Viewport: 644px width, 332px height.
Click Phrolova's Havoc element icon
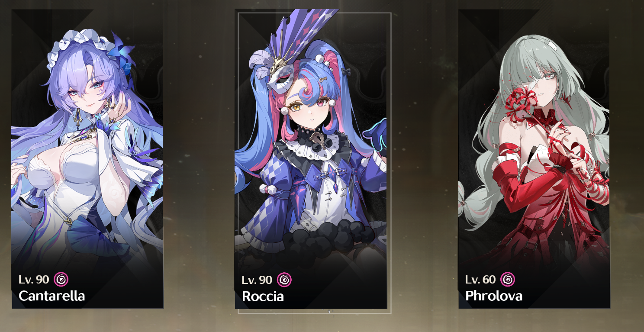[508, 280]
